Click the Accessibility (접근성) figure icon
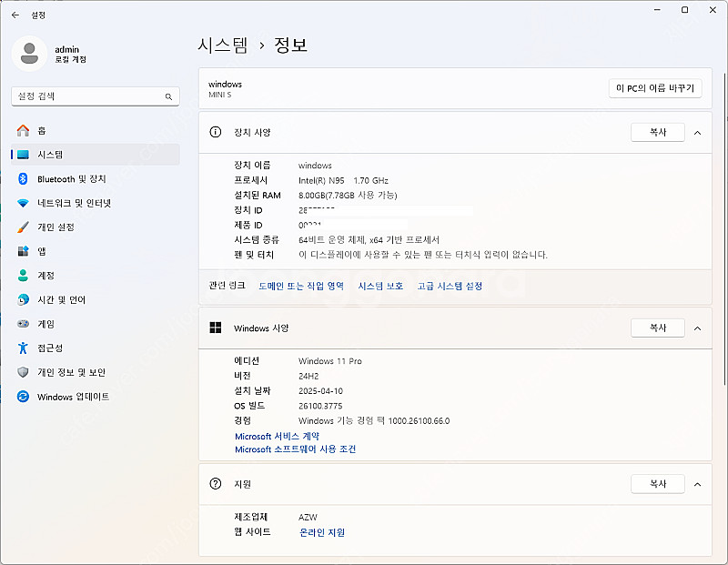The image size is (728, 565). pyautogui.click(x=23, y=348)
